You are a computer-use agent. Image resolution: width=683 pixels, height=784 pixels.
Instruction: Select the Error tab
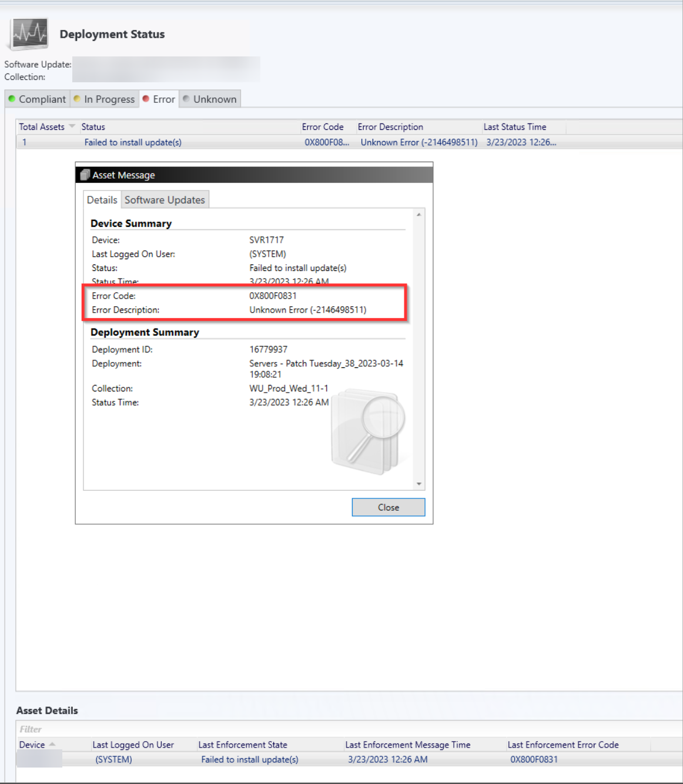tap(159, 99)
